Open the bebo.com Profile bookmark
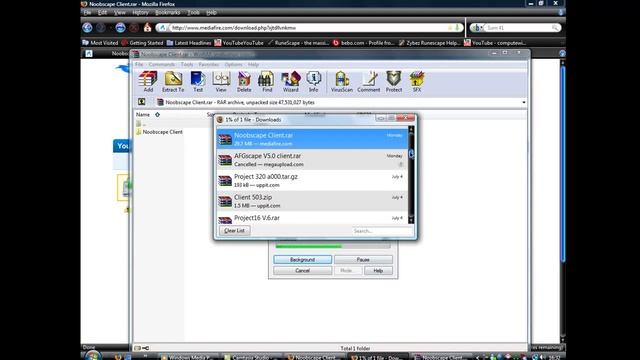640x360 pixels. [x=363, y=42]
